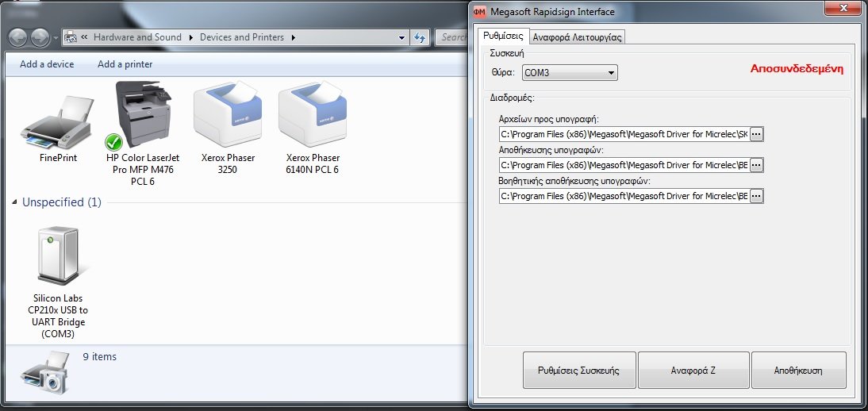Expand the chevron after Devices and Printers
Viewport: 868px width, 411px height.
(x=294, y=37)
